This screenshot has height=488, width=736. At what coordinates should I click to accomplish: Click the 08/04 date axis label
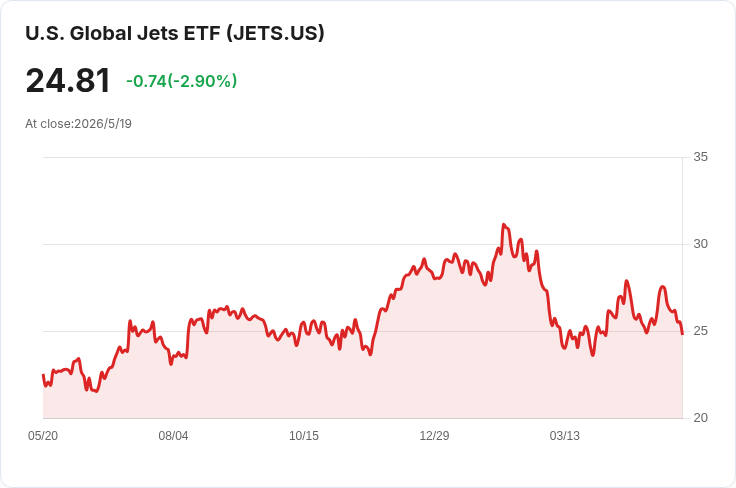[173, 436]
